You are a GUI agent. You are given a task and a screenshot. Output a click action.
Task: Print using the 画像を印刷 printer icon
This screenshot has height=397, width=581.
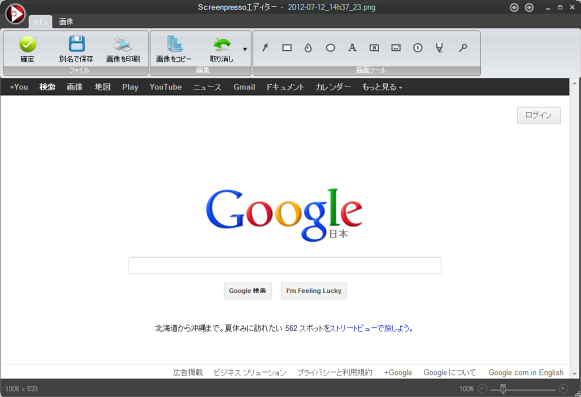(x=123, y=49)
